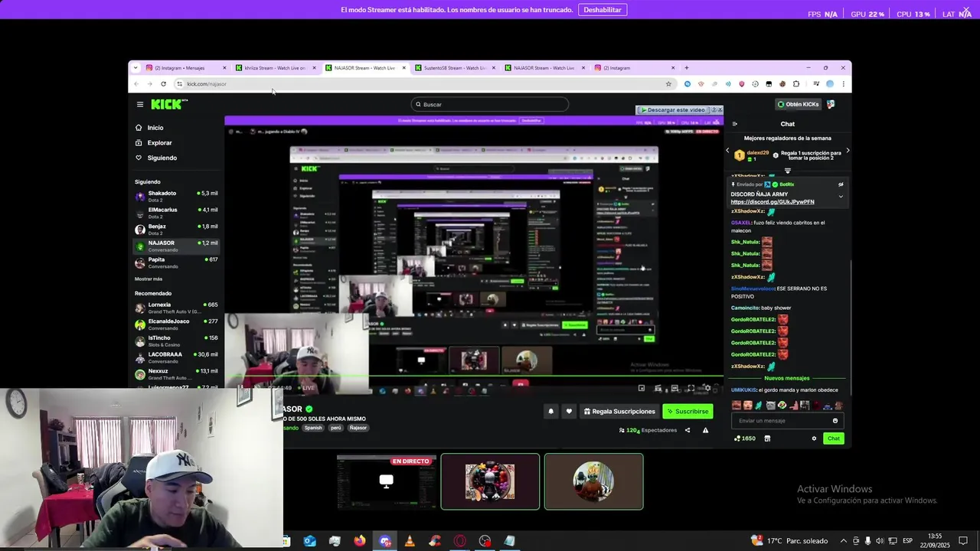Open LACOBRAAA recommended channel
This screenshot has width=980, height=551.
tap(176, 357)
